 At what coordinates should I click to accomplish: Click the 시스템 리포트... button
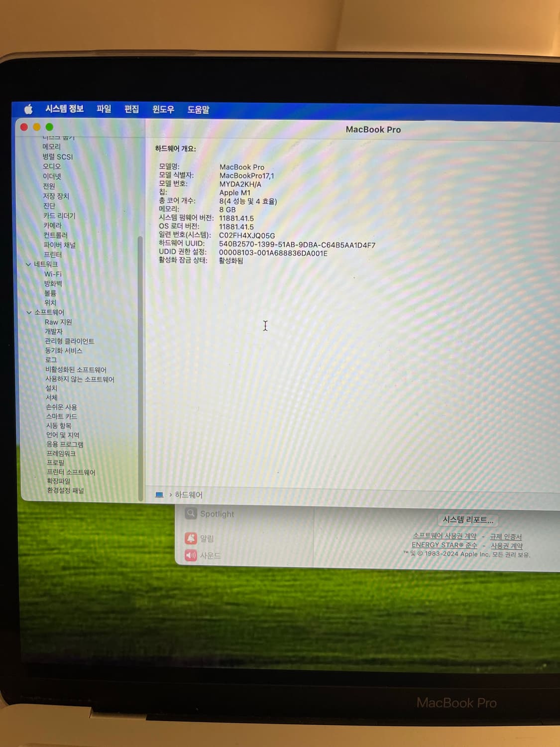pos(468,520)
